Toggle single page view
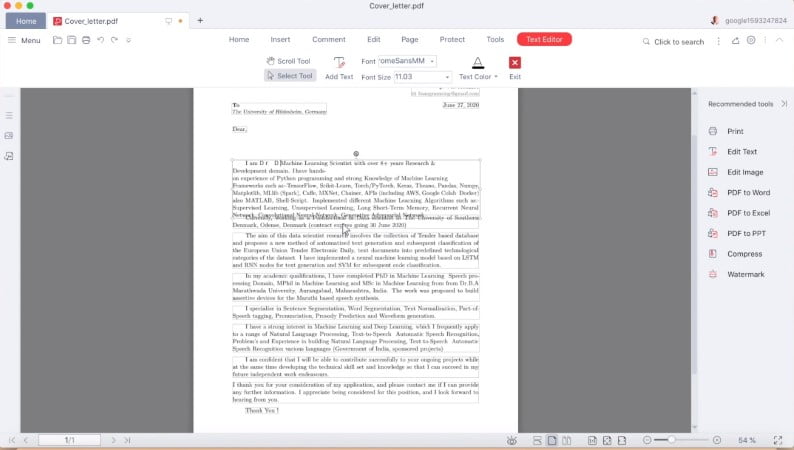Screen dimensions: 794x450 click(x=552, y=440)
